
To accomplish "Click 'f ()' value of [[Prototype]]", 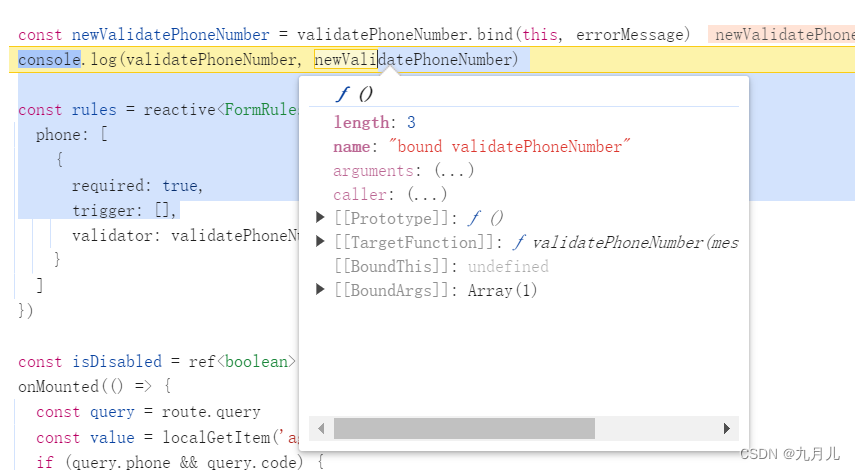I will [485, 218].
